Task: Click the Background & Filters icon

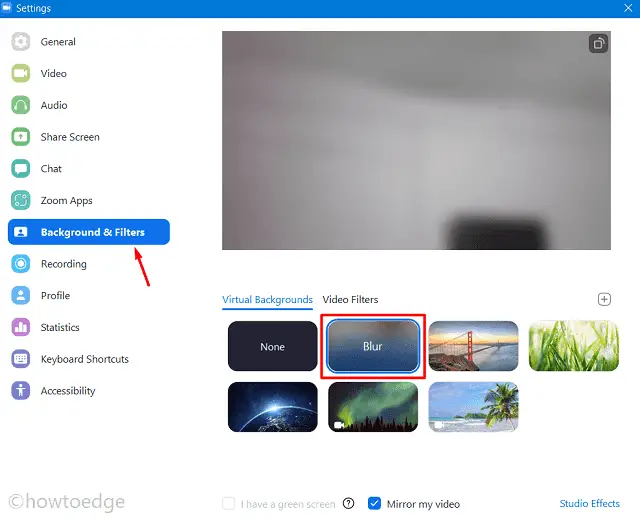Action: click(x=20, y=232)
